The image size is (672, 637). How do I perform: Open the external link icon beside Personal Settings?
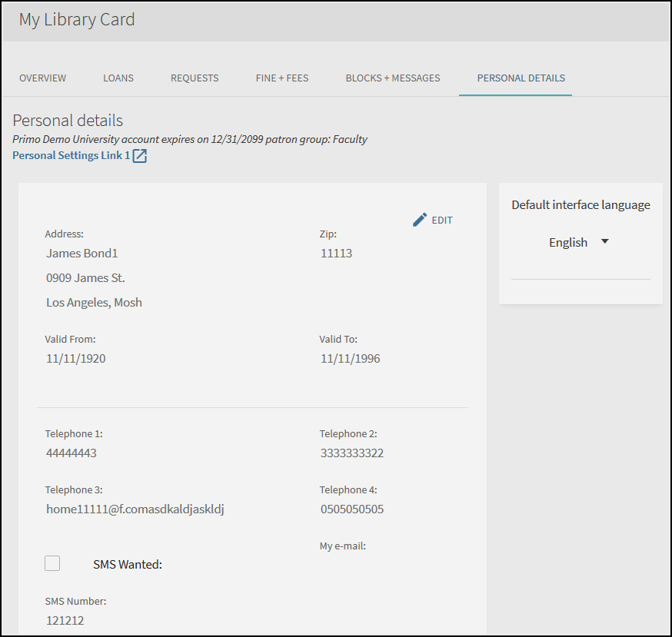pyautogui.click(x=140, y=156)
